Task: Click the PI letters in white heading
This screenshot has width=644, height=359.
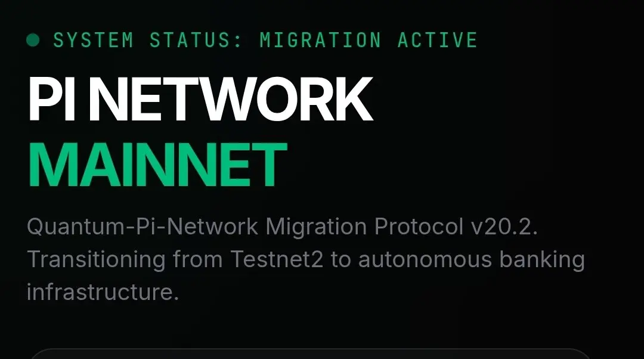Action: pos(52,99)
